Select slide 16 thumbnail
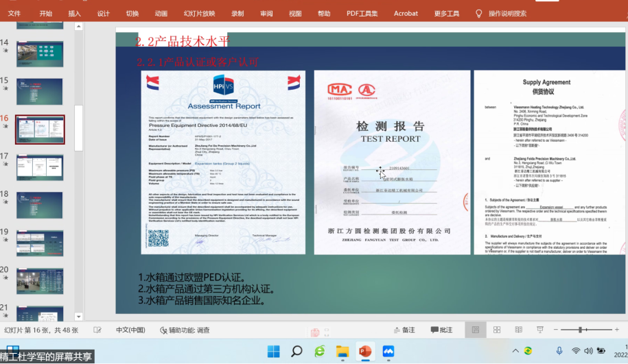The image size is (628, 364). (x=40, y=130)
